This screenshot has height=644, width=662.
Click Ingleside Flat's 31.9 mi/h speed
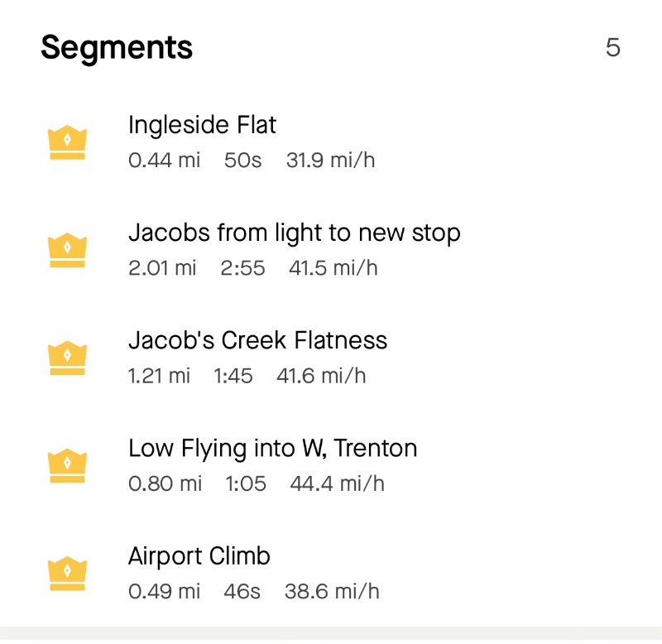330,160
